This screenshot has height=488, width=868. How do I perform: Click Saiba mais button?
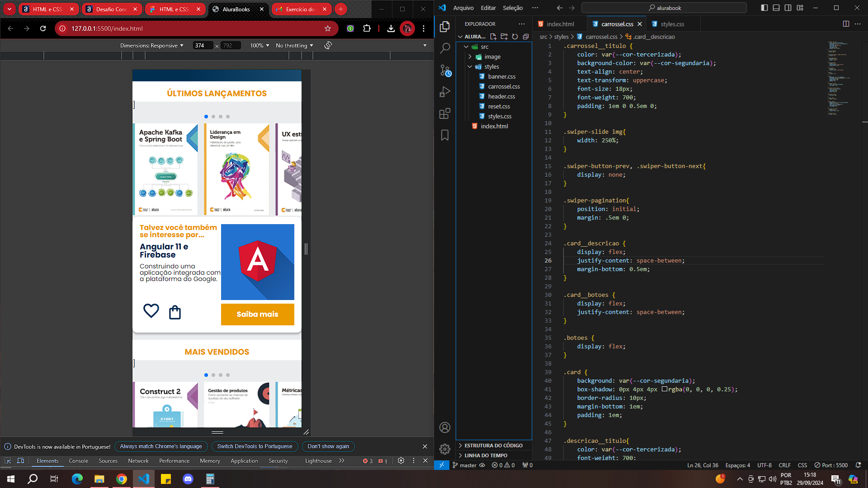(257, 314)
